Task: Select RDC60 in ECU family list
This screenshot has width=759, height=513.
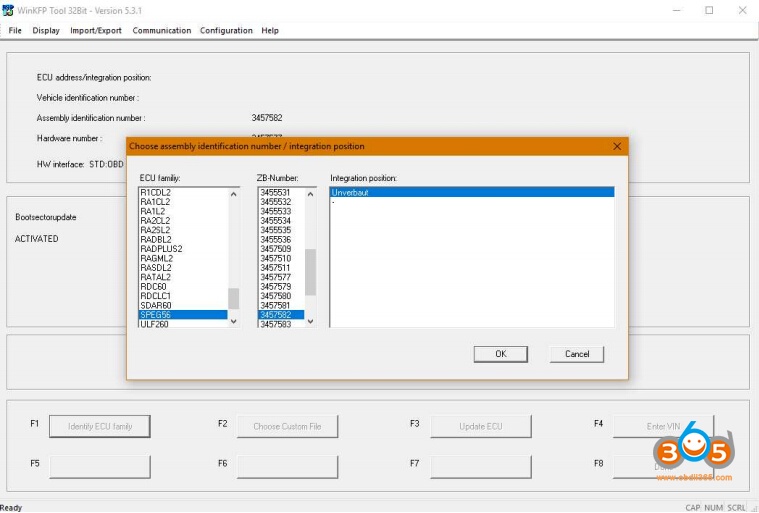Action: point(156,287)
